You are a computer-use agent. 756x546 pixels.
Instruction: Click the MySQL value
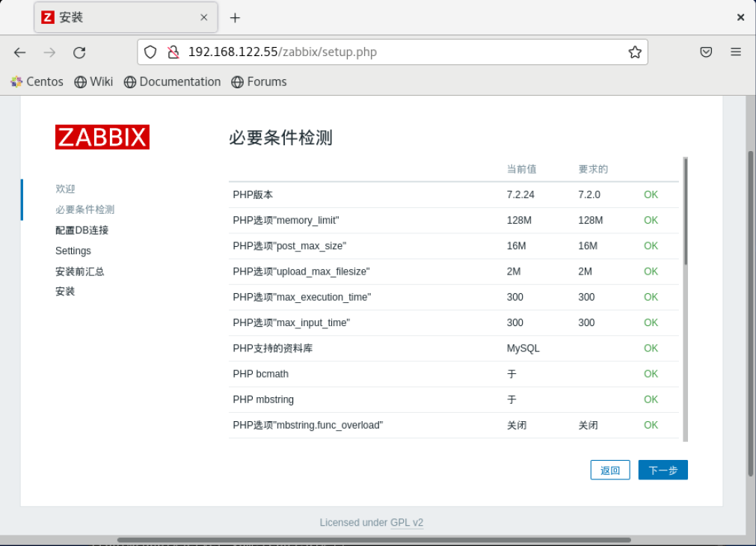523,349
